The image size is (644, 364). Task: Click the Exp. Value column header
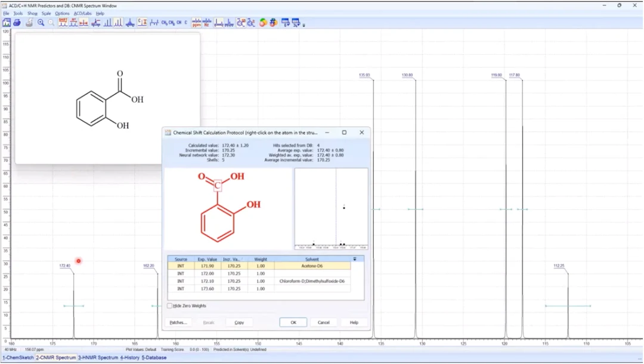tap(208, 259)
